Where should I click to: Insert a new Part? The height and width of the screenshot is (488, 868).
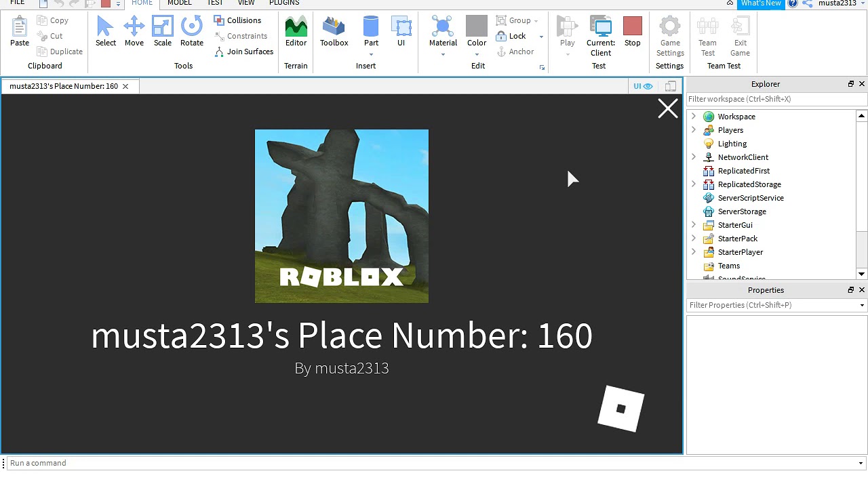[371, 32]
